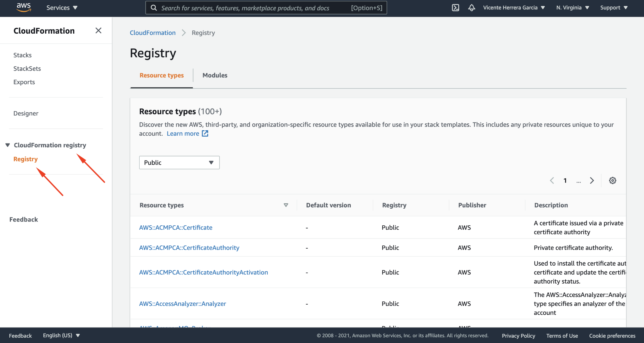Open Designer in the sidebar

[26, 113]
